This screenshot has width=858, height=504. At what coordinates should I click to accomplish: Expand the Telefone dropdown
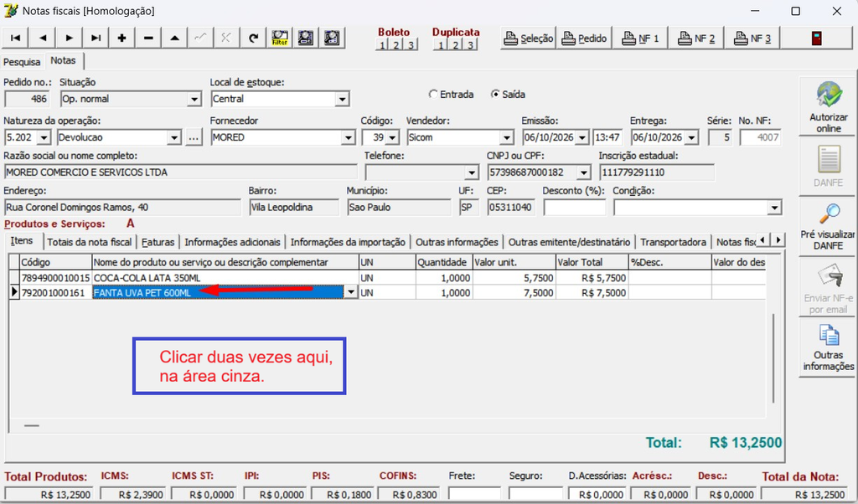[471, 172]
